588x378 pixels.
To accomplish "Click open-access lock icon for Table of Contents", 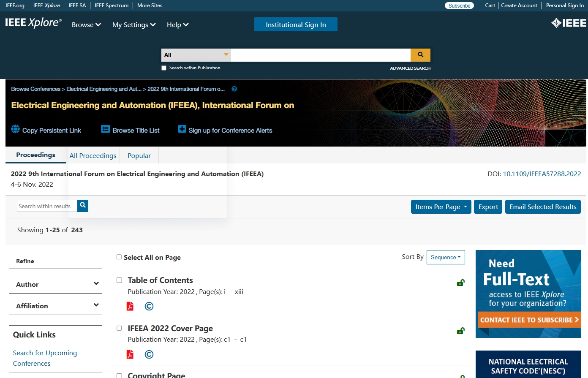I will 461,283.
